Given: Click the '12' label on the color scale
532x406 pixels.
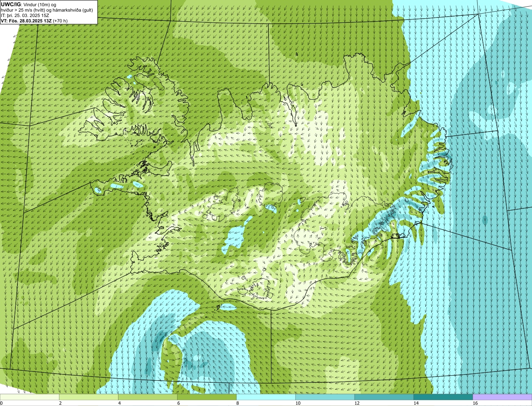Looking at the screenshot, I should point(357,403).
